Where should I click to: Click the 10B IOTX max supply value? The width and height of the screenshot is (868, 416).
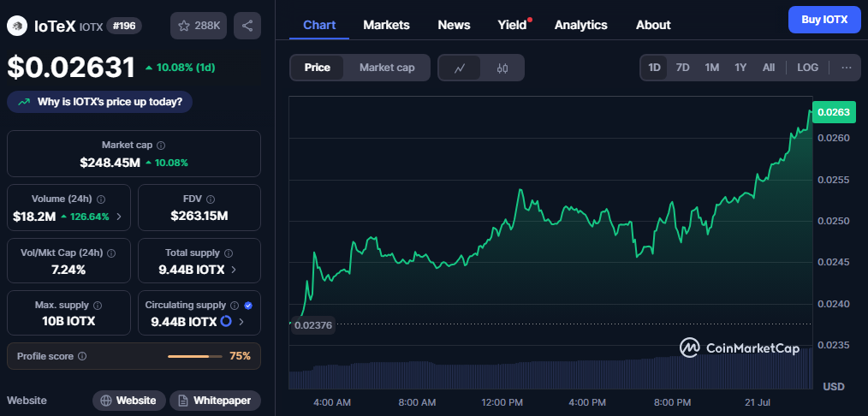pos(68,321)
